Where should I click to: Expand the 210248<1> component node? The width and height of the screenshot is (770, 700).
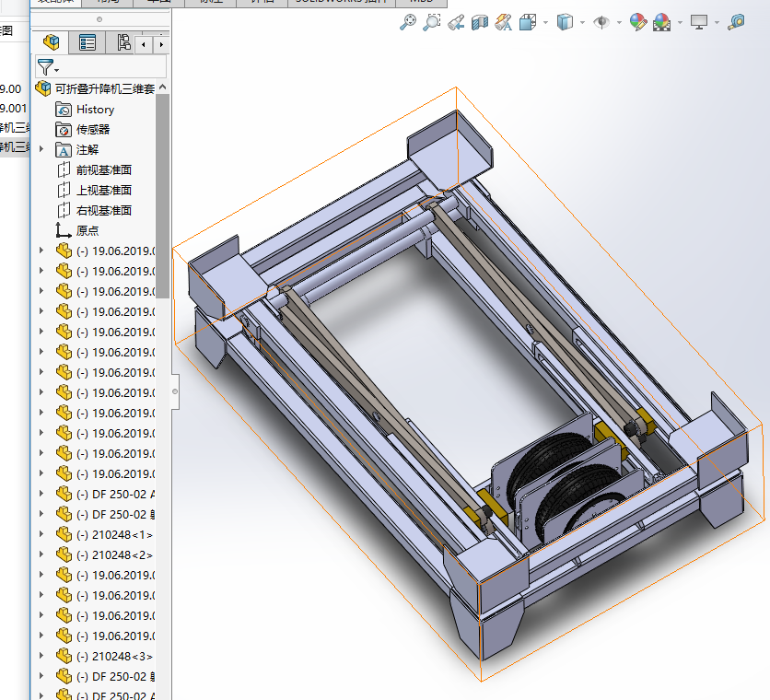(41, 534)
